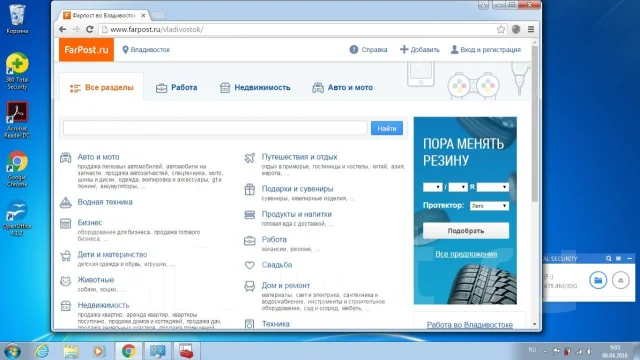The image size is (640, 360).
Task: Open Internet Explorer from the taskbar
Action: [x=42, y=351]
